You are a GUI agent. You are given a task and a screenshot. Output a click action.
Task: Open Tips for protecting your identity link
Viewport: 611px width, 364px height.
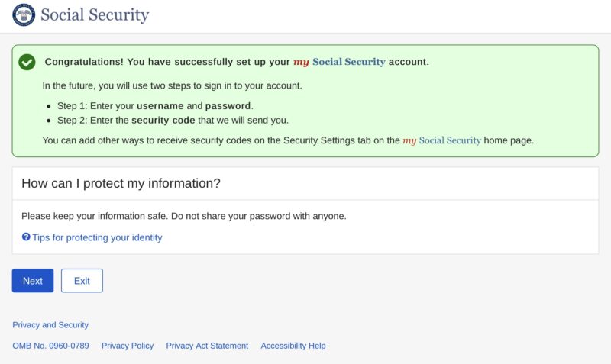tap(97, 237)
